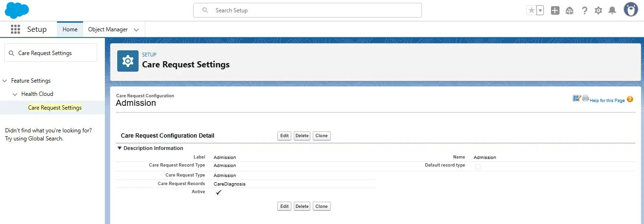This screenshot has height=224, width=644.
Task: Click the top Edit button
Action: point(284,136)
